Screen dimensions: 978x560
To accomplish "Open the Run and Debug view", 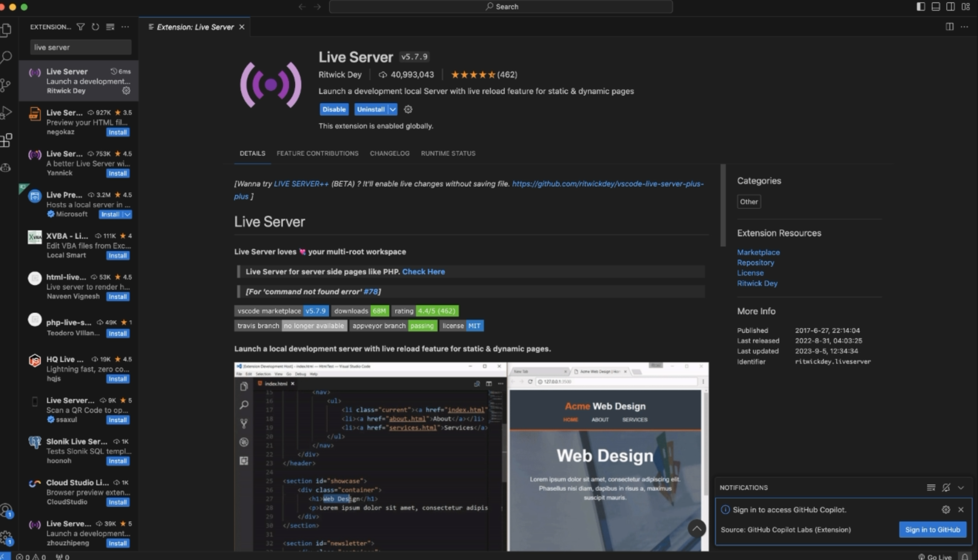I will tap(6, 113).
